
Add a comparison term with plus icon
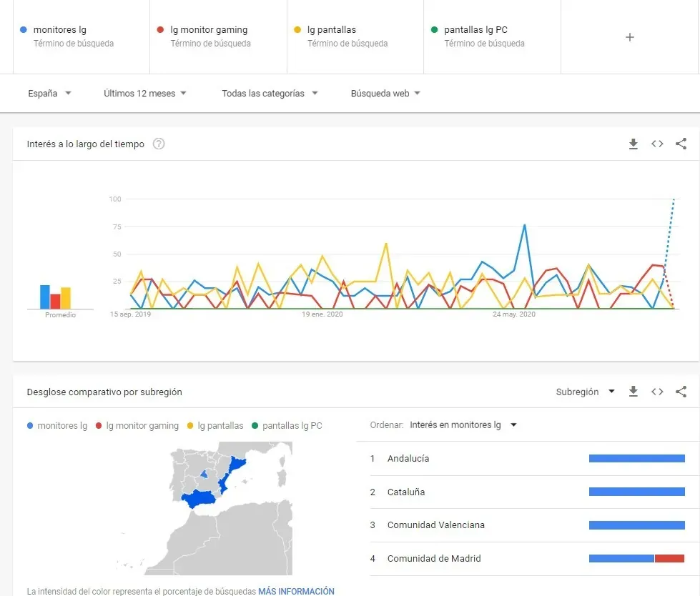629,37
